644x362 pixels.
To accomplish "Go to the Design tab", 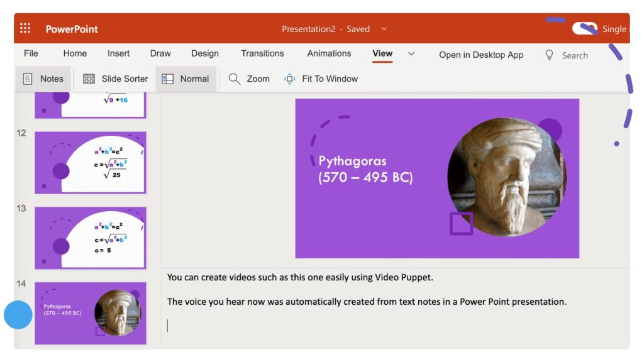I will pyautogui.click(x=205, y=53).
